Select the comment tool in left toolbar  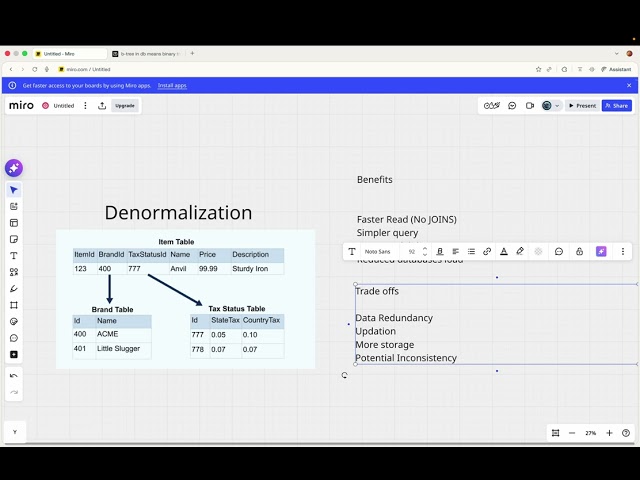tap(14, 338)
